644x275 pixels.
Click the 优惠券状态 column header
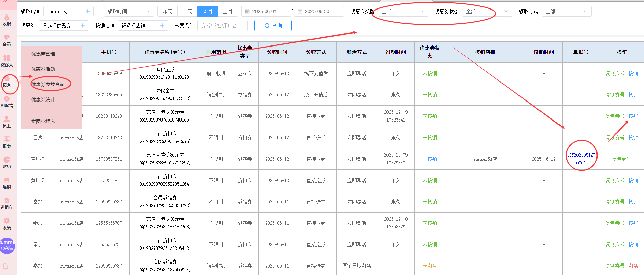pos(430,52)
